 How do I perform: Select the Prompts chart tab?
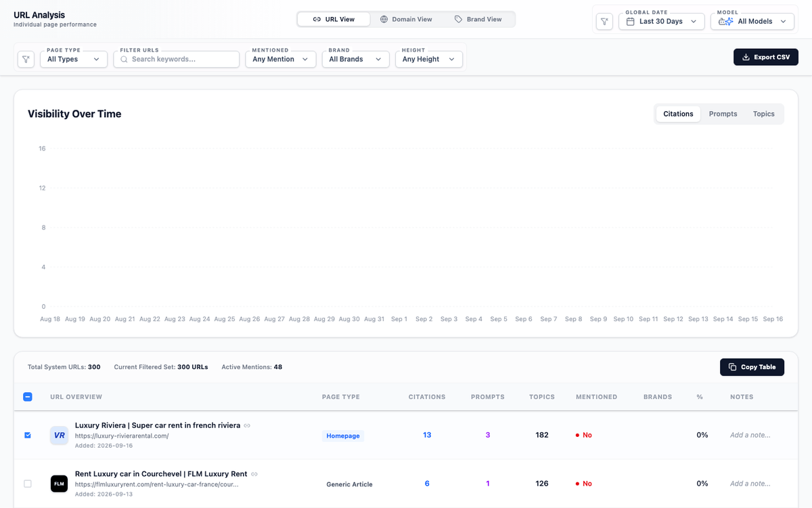pos(723,114)
